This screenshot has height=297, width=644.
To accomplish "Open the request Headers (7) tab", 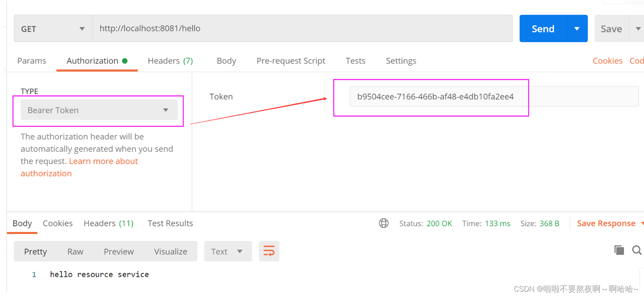I will click(x=170, y=61).
